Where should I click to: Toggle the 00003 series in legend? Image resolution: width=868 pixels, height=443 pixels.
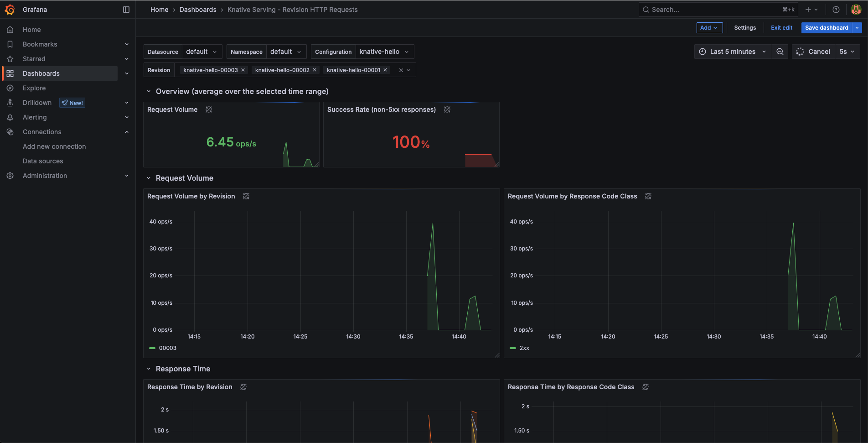167,348
